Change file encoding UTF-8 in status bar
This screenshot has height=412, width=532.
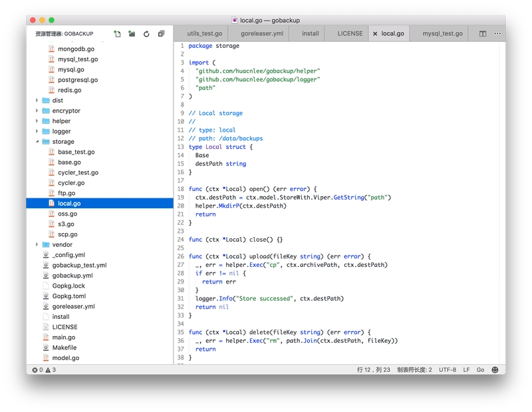point(447,369)
